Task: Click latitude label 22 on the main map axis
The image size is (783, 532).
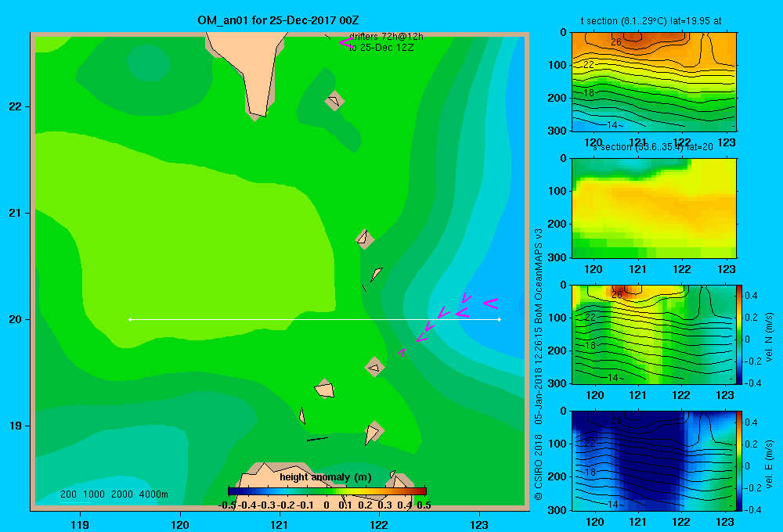Action: click(15, 106)
